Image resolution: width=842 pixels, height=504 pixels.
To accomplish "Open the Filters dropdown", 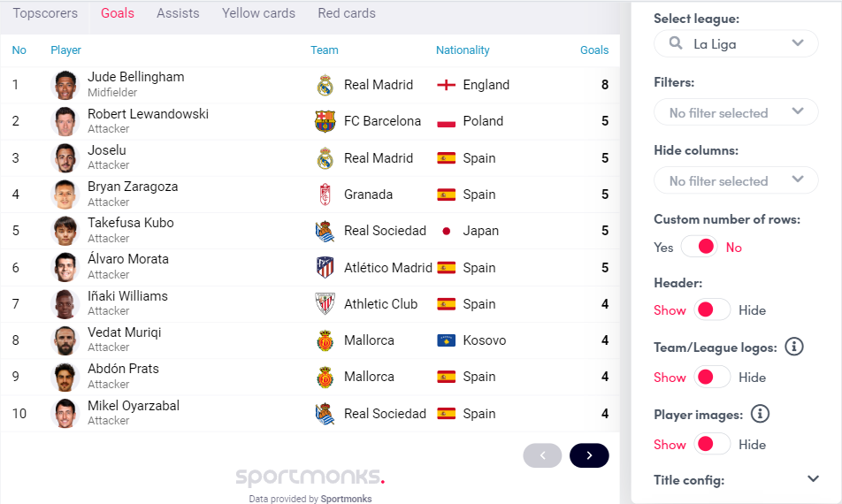I will 736,112.
